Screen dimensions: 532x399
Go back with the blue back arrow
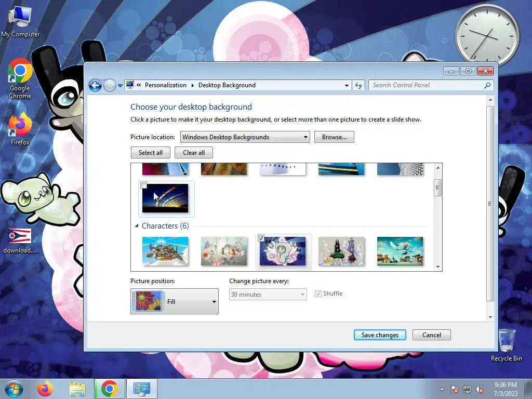(x=96, y=85)
